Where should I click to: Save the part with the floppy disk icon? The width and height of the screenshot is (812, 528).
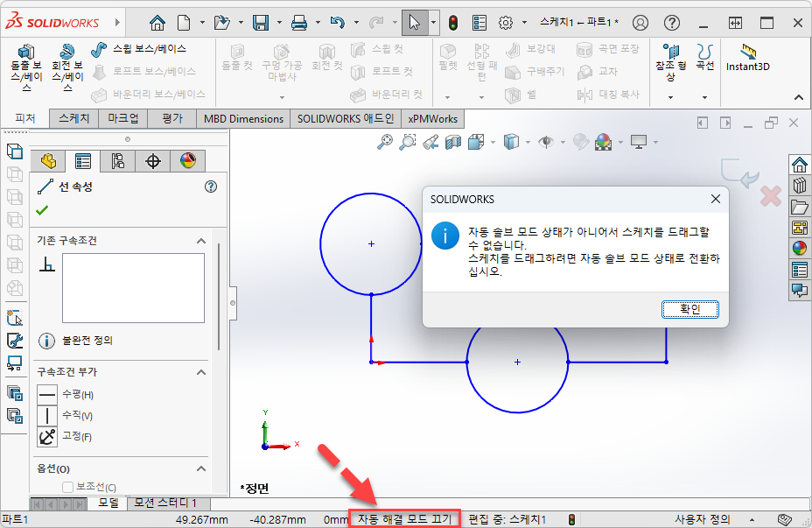261,23
